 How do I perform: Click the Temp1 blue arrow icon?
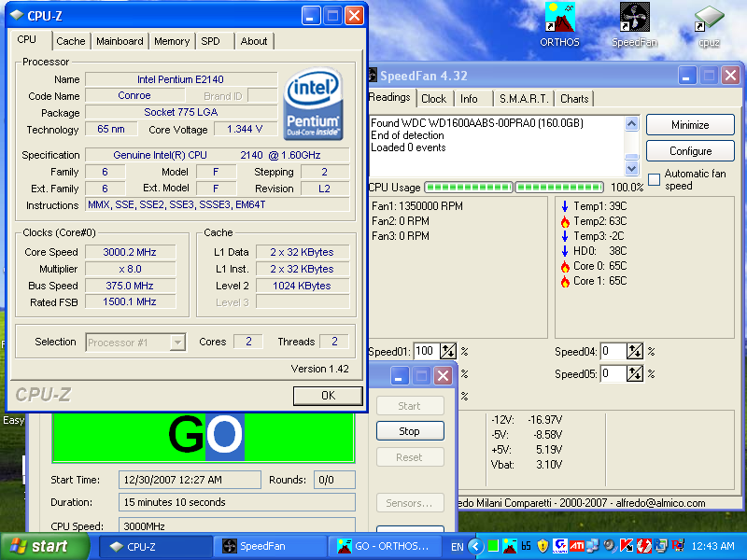[x=565, y=206]
